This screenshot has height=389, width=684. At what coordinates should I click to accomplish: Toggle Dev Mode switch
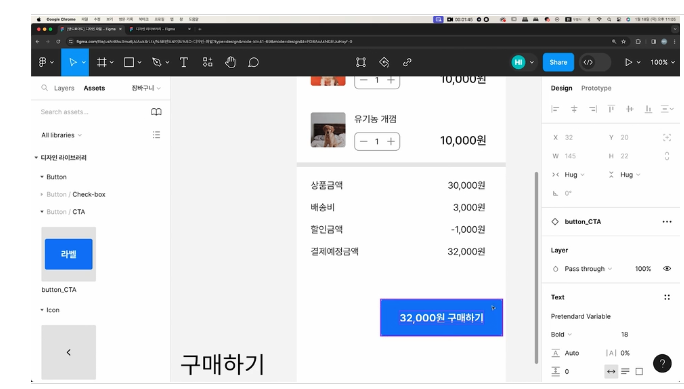[595, 62]
